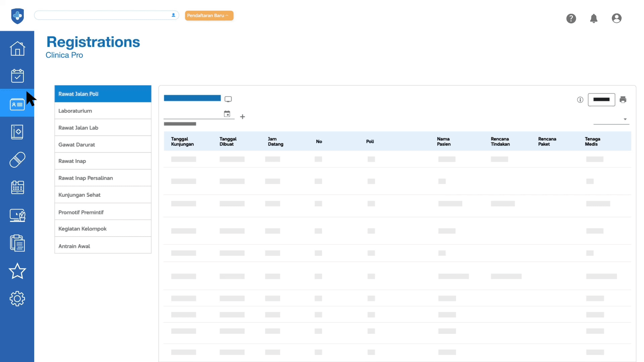The image size is (644, 362).
Task: Open the settings gear sidebar icon
Action: coord(17,298)
